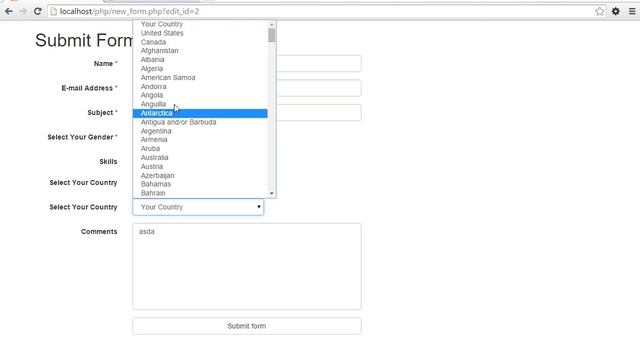Choose American Samoa option
Image resolution: width=640 pixels, height=360 pixels.
[x=200, y=78]
